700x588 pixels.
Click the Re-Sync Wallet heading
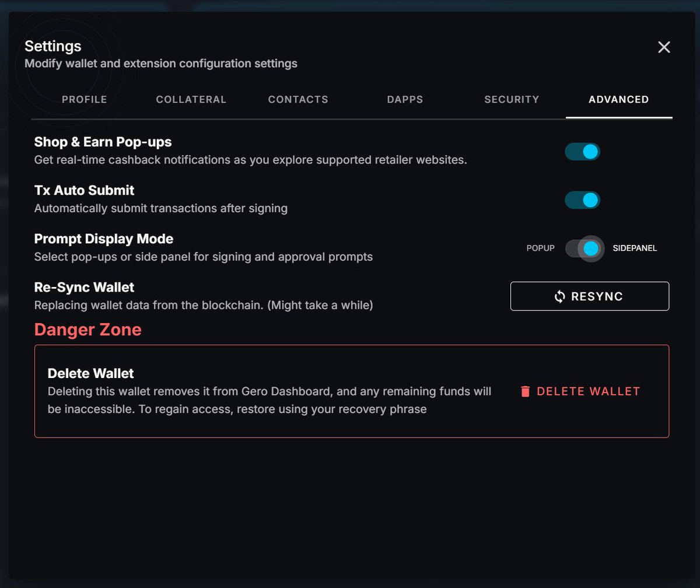85,287
